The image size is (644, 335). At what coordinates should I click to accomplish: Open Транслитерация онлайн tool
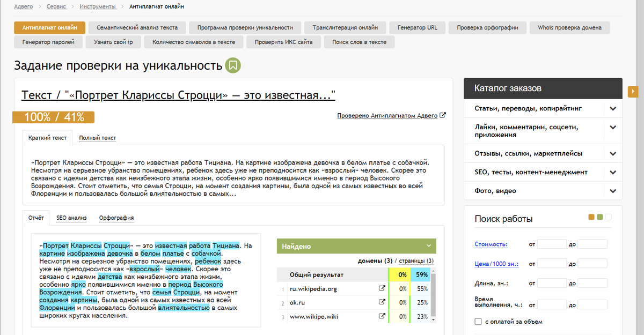[345, 27]
